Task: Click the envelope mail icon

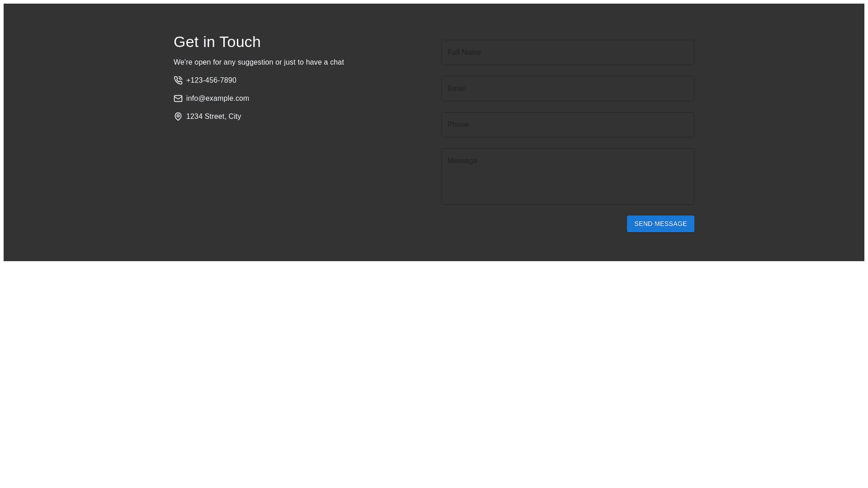Action: tap(178, 99)
